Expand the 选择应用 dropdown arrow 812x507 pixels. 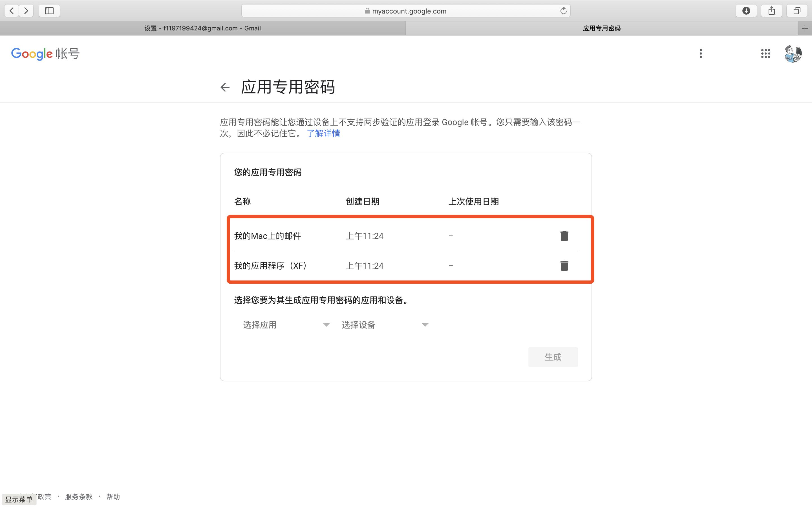pyautogui.click(x=326, y=324)
